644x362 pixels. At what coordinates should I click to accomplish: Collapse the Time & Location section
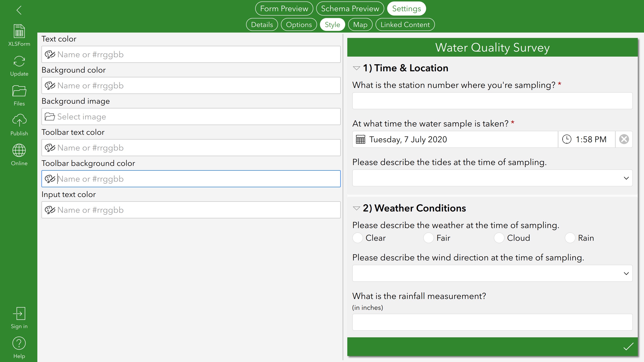(356, 68)
